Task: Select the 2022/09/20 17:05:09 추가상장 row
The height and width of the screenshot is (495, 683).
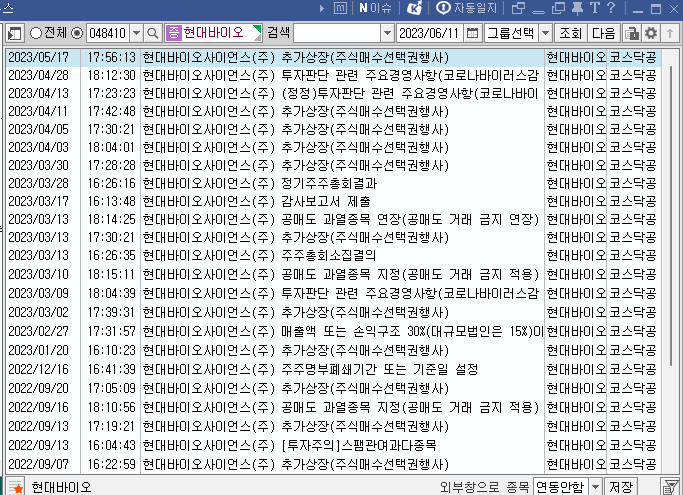Action: [x=333, y=388]
